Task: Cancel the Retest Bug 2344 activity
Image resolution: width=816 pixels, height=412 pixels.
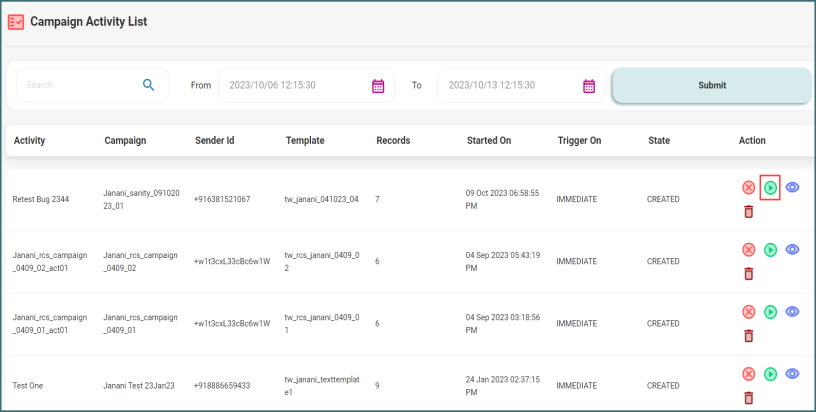Action: pos(748,187)
